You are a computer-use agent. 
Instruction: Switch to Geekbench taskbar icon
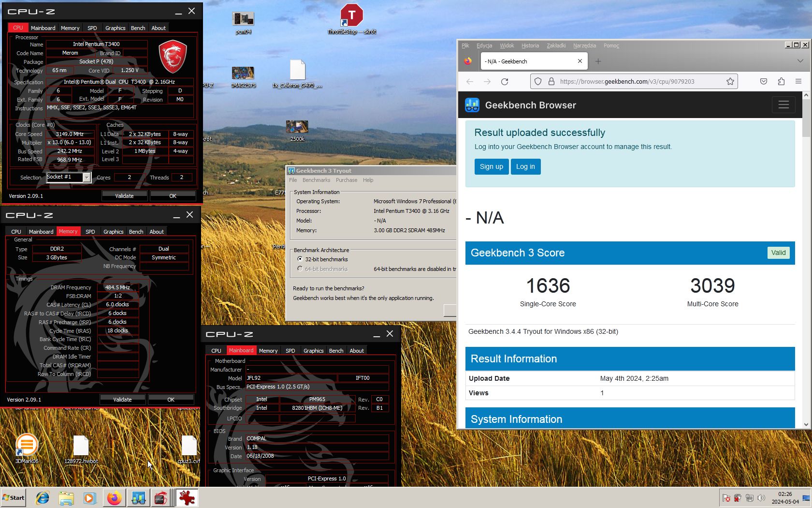coord(138,498)
